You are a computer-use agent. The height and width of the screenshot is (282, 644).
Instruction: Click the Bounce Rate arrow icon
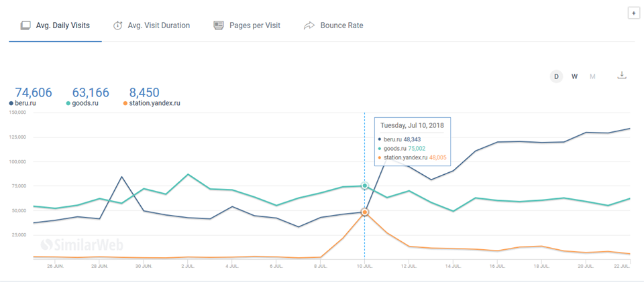click(309, 25)
